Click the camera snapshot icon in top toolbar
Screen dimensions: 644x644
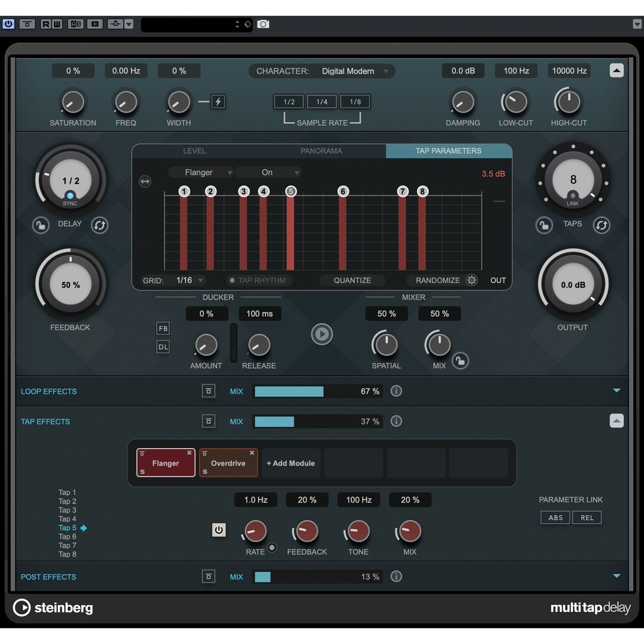click(264, 24)
